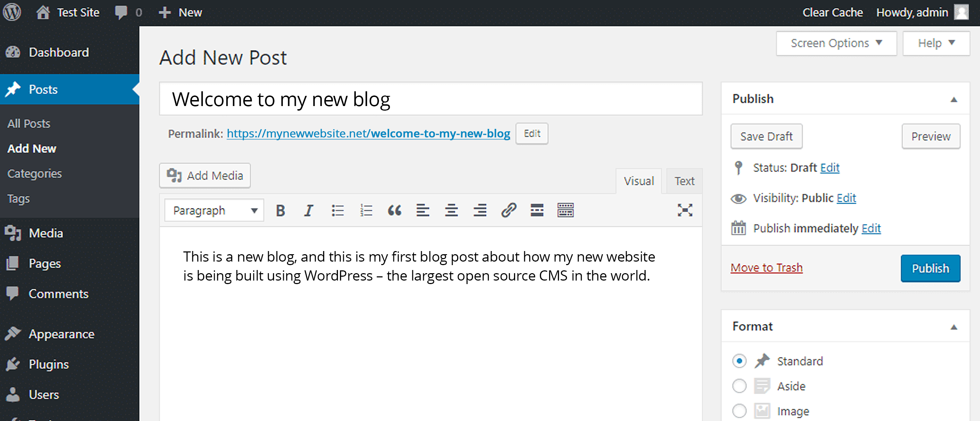Move the draft to Trash
Image resolution: width=980 pixels, height=421 pixels.
(766, 267)
